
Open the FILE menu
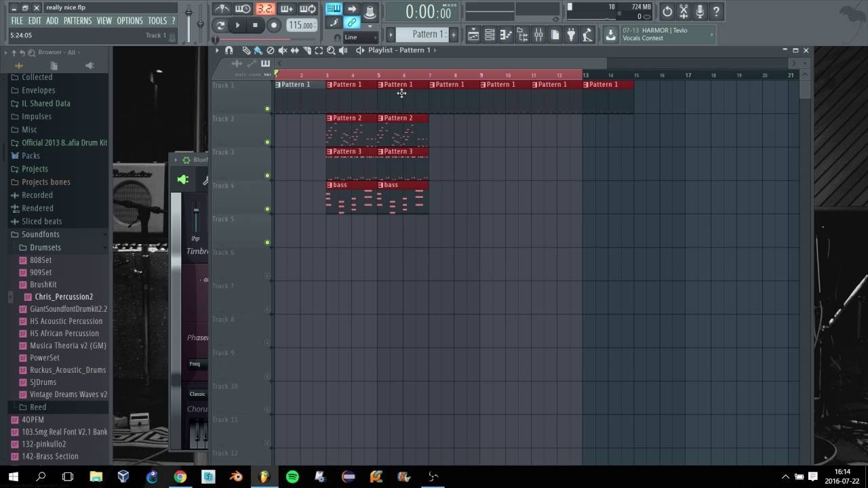pyautogui.click(x=17, y=21)
